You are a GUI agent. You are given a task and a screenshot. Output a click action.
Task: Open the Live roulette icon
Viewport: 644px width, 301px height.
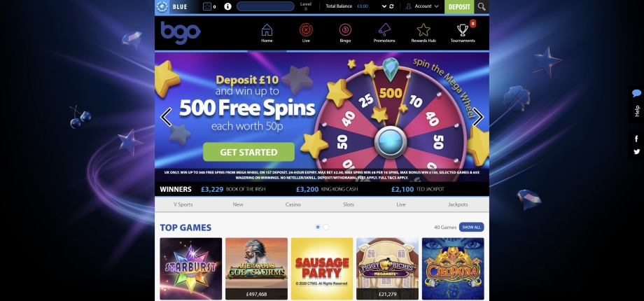click(x=306, y=30)
